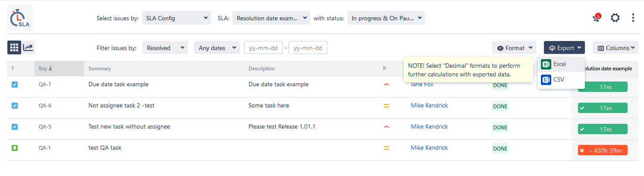Choose Excel from the Export menu
The image size is (644, 176).
tap(559, 64)
